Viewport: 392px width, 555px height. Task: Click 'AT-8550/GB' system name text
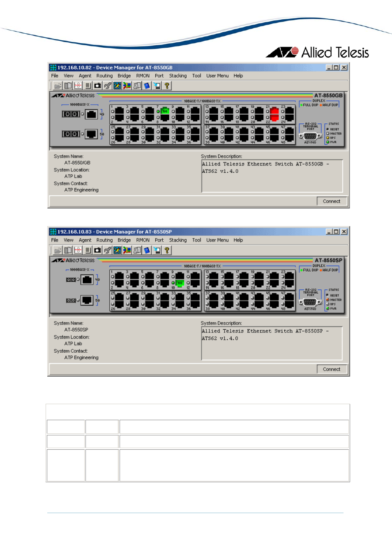tap(77, 163)
